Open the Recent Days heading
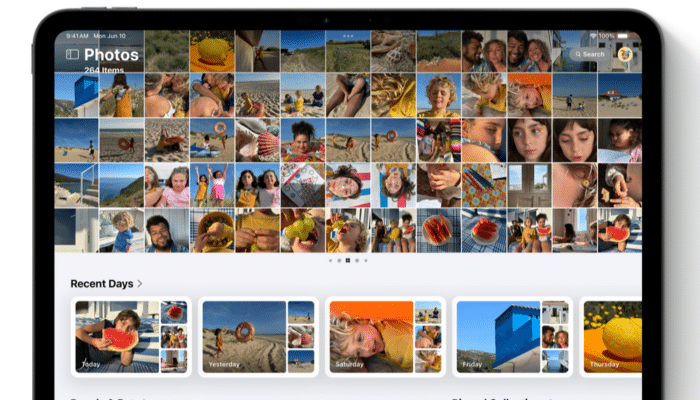Image resolution: width=700 pixels, height=400 pixels. [102, 283]
